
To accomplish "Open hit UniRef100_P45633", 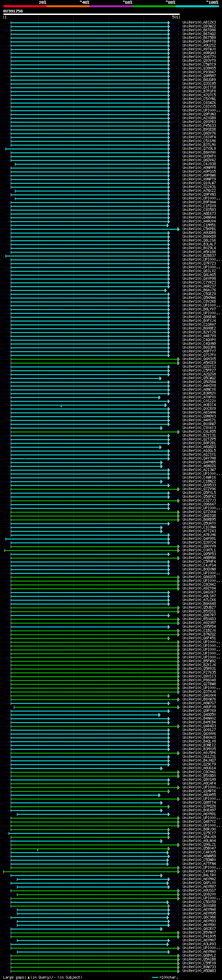I will [199, 126].
